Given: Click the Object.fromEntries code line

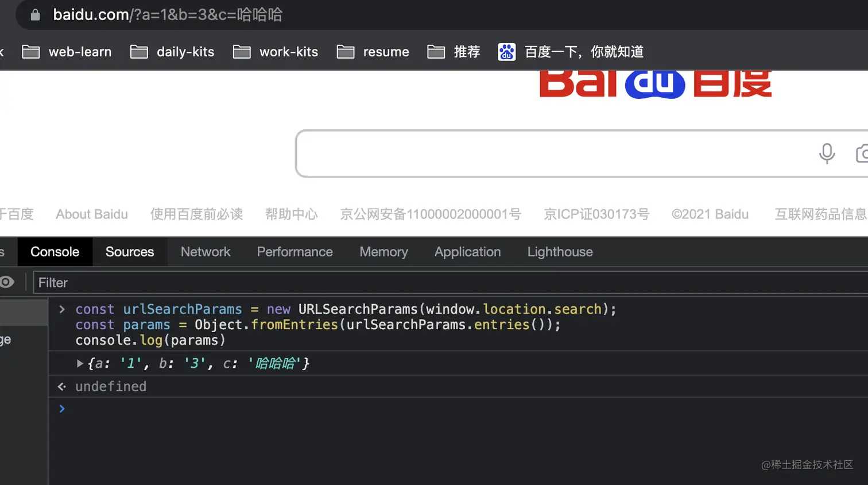Looking at the screenshot, I should pyautogui.click(x=318, y=325).
